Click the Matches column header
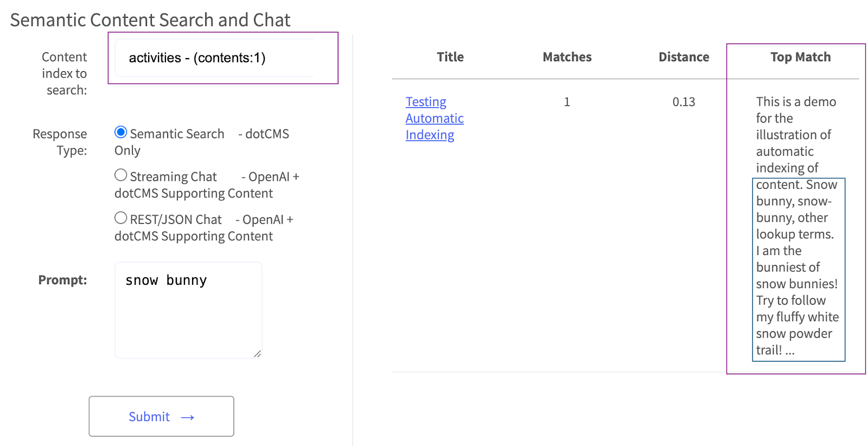Image resolution: width=868 pixels, height=446 pixels. 567,57
